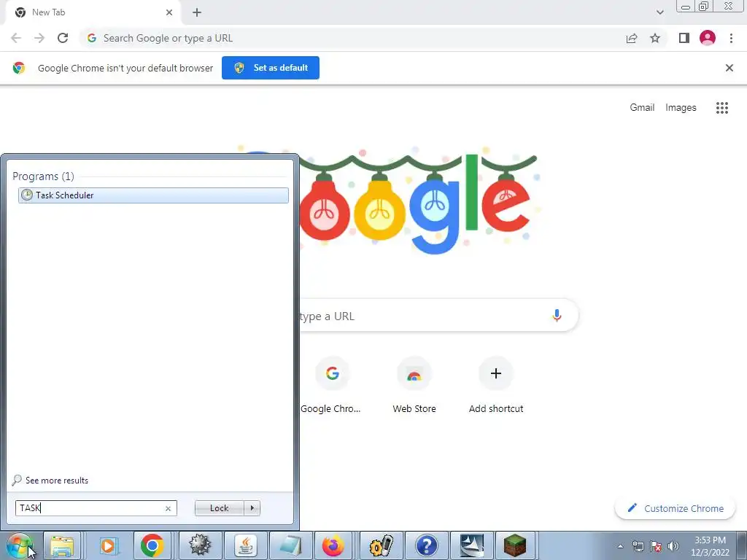747x560 pixels.
Task: Open Google apps grid
Action: pos(721,108)
